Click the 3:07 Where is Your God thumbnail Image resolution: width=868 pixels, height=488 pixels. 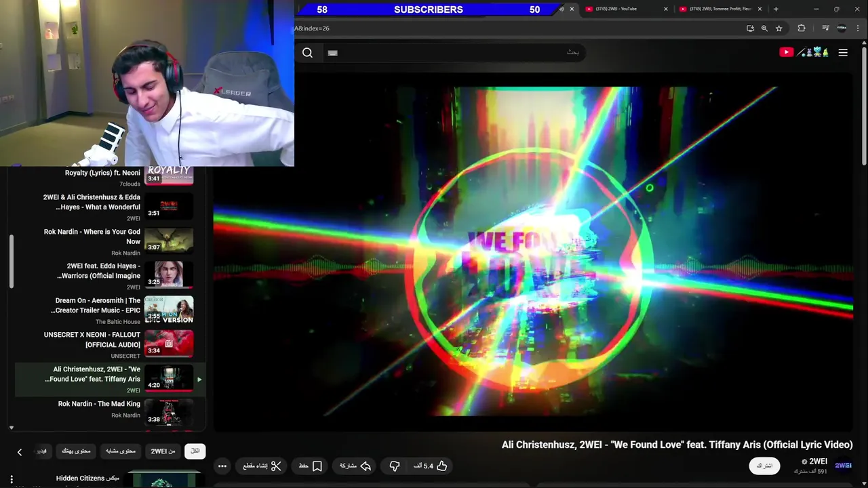click(x=169, y=241)
